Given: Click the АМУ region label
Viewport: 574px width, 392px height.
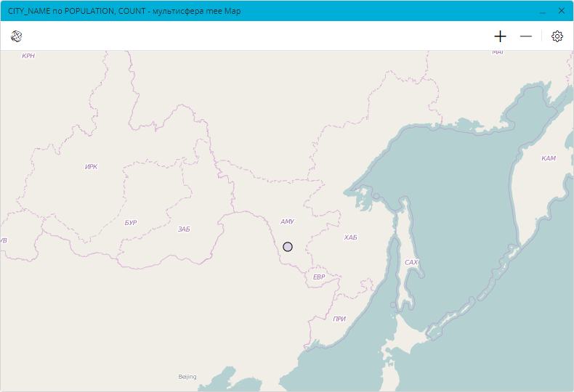Looking at the screenshot, I should point(287,221).
